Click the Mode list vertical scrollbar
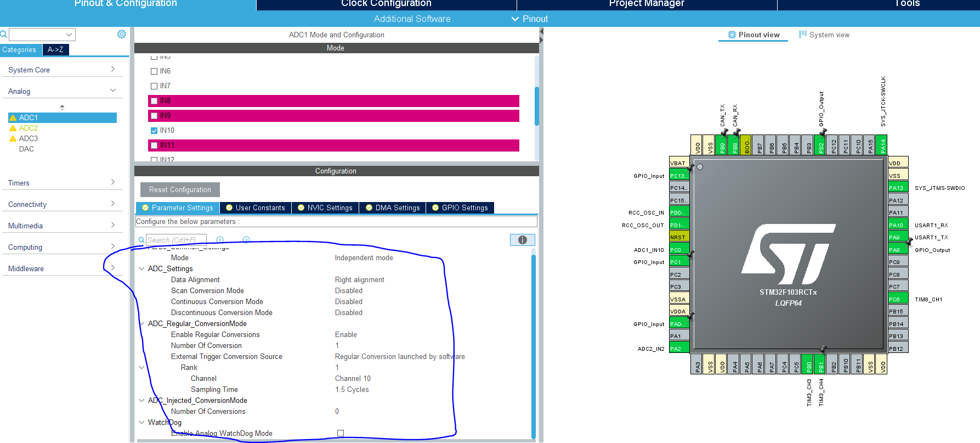Screen dimensions: 980x443 click(536, 105)
